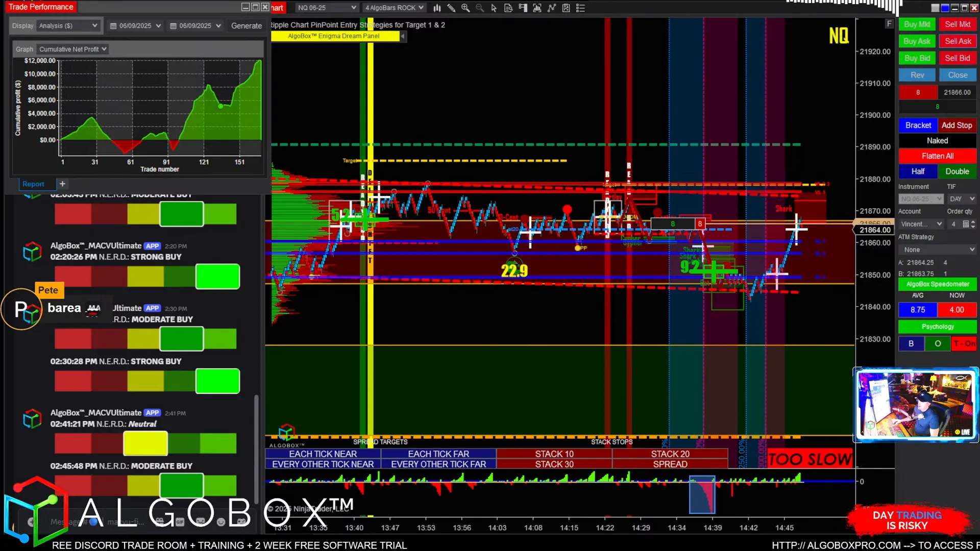The width and height of the screenshot is (980, 551).
Task: Toggle STACK 30 stop option
Action: point(554,464)
